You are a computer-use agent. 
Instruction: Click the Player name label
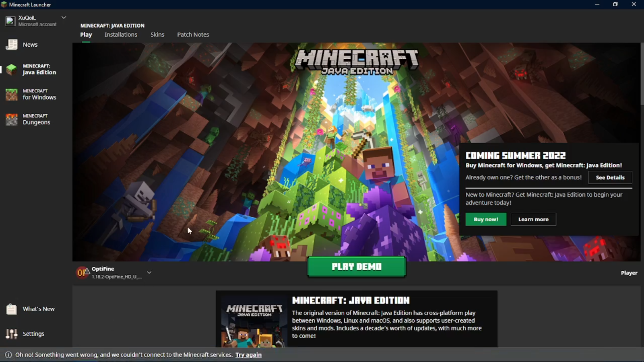point(629,273)
